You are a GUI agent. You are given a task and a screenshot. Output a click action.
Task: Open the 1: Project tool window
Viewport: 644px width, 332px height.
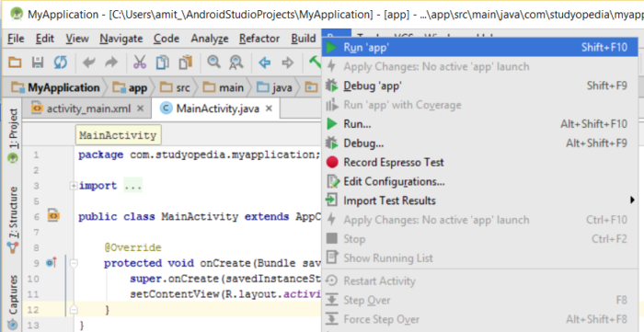pos(13,134)
